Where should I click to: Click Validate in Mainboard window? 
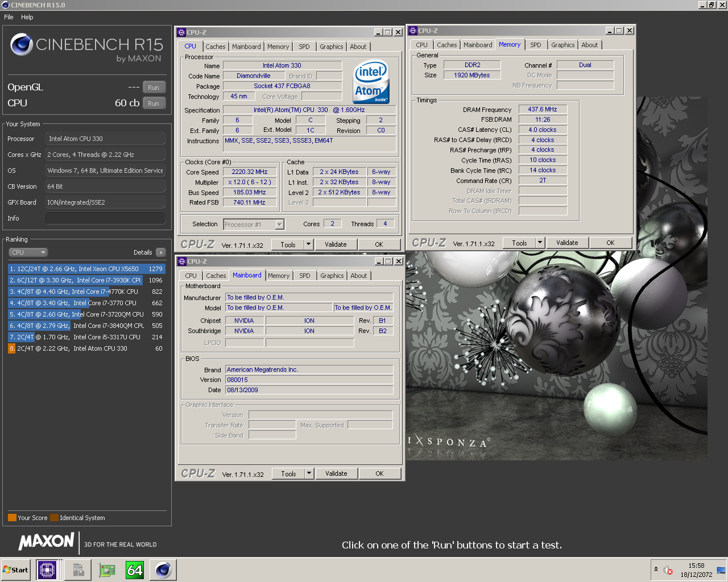point(336,473)
